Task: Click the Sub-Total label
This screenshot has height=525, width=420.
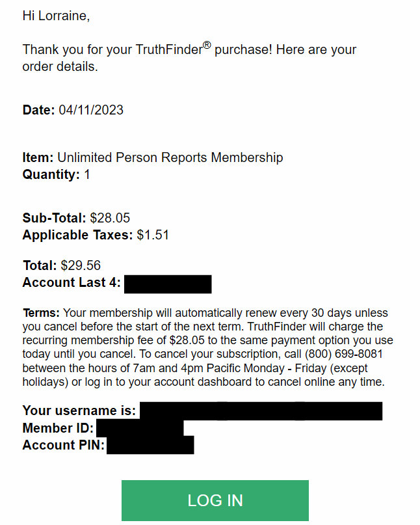Action: coord(54,218)
